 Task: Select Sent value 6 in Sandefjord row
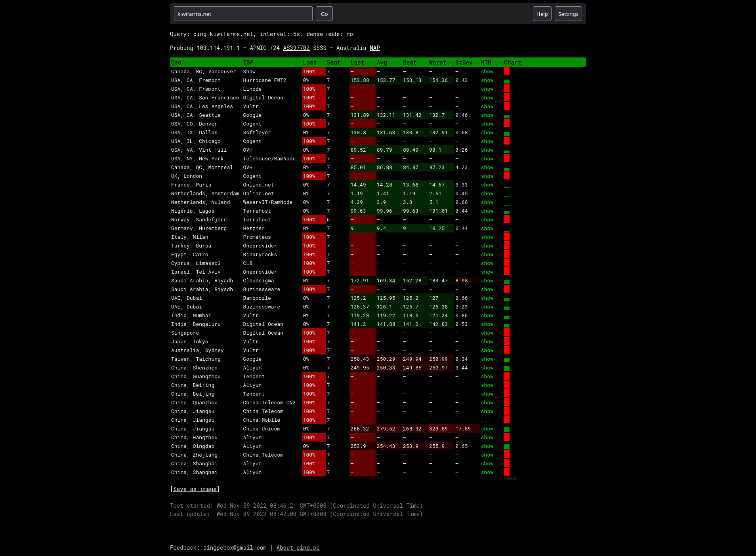point(328,220)
